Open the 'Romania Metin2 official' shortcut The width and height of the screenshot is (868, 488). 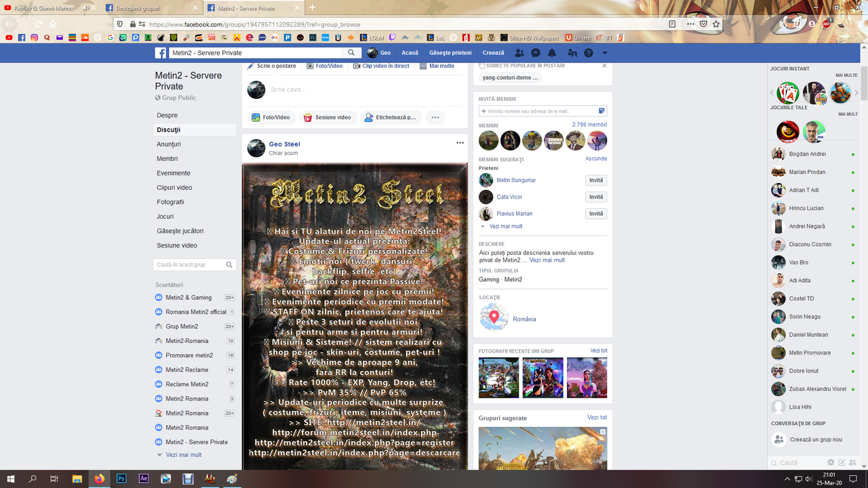click(x=195, y=312)
